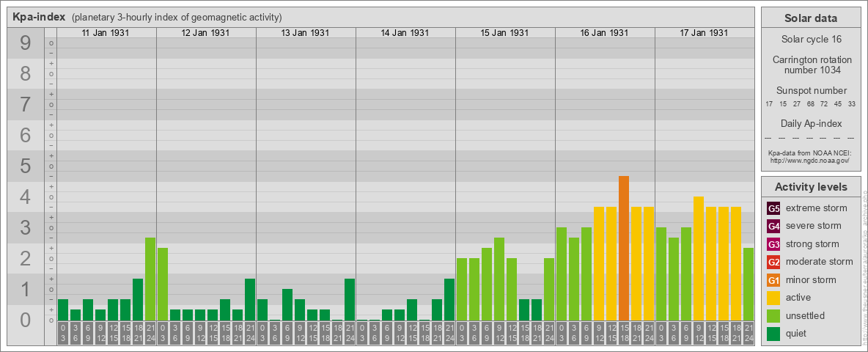Click the number 9 on the Kp axis
Viewport: 868px width, 352px height.
tap(25, 44)
